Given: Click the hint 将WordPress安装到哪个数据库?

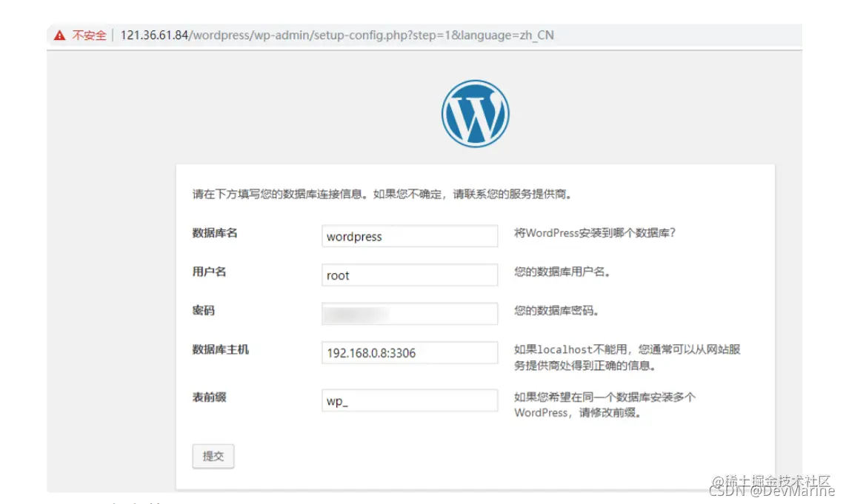Looking at the screenshot, I should [595, 233].
